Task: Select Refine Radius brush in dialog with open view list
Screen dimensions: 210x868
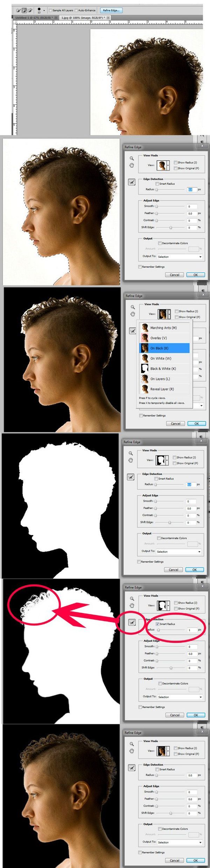Action: point(133,331)
